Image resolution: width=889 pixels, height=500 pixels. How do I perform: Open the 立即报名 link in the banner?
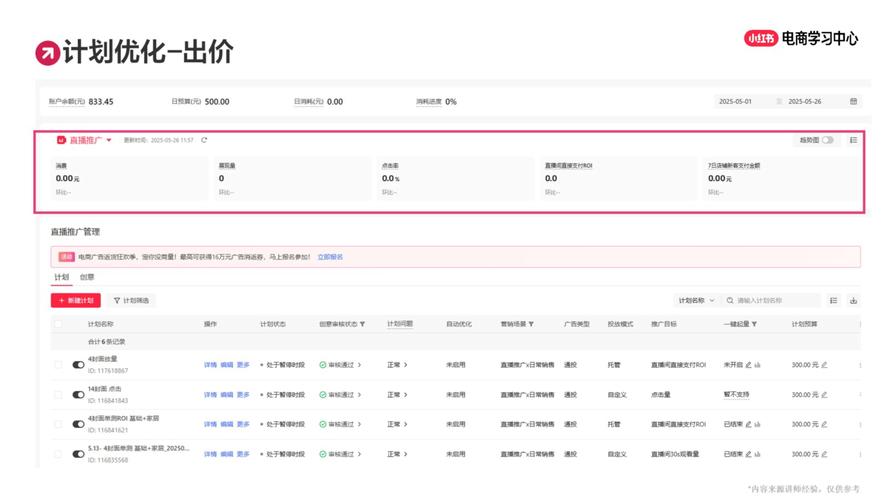(x=329, y=257)
